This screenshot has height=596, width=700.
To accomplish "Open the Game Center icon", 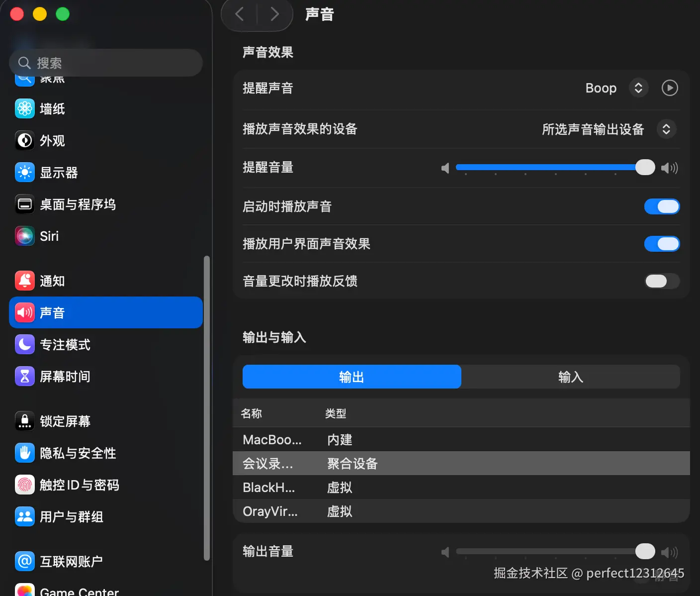I will coord(25,590).
